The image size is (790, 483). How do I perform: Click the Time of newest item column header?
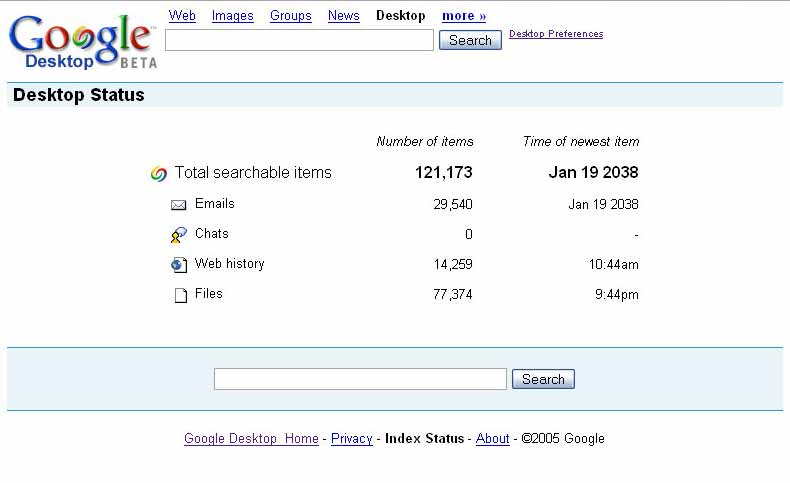tap(581, 142)
